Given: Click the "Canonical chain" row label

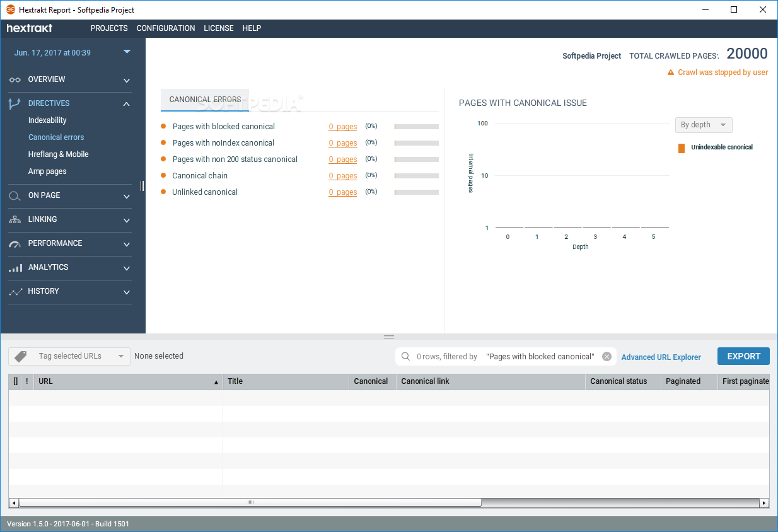Looking at the screenshot, I should click(x=200, y=176).
